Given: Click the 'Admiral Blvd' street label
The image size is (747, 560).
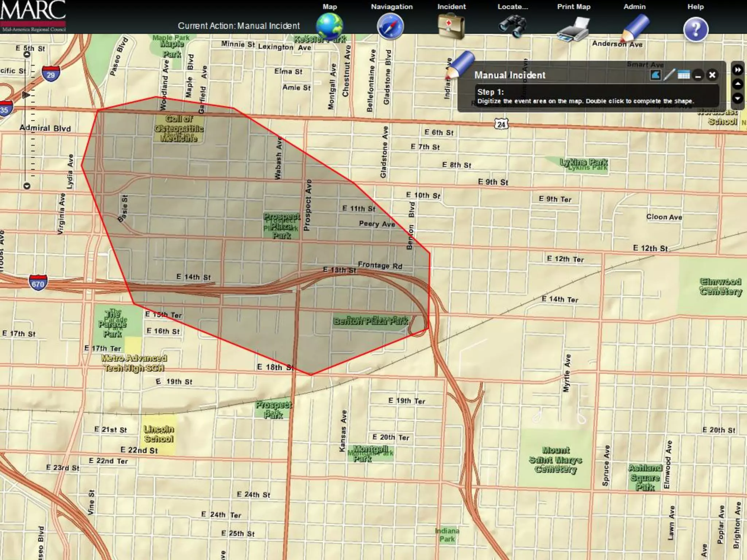Looking at the screenshot, I should pos(45,128).
